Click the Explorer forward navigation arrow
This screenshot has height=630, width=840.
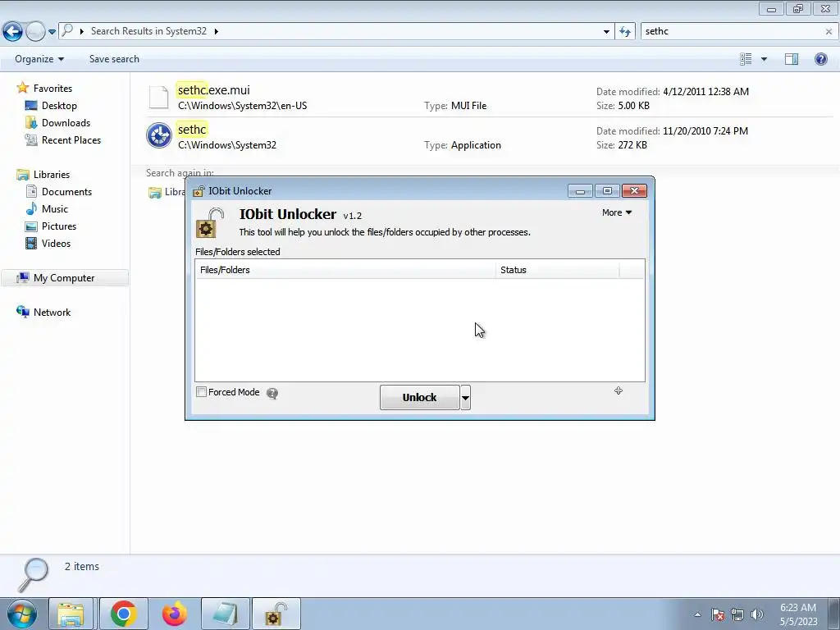[35, 32]
